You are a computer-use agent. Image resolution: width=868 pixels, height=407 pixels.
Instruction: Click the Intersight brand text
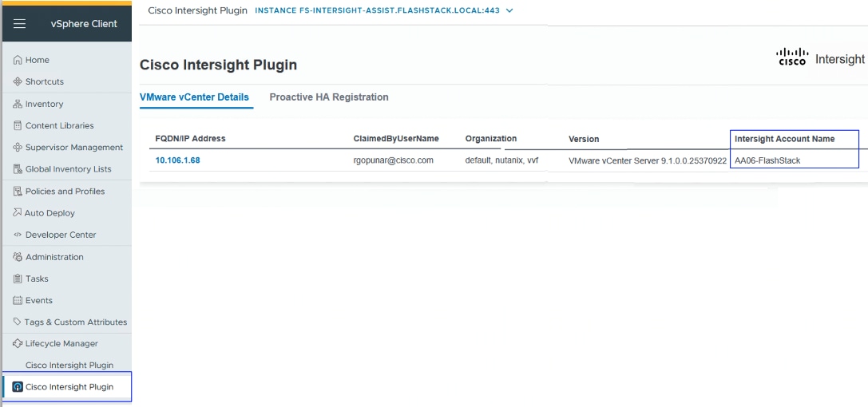click(840, 59)
